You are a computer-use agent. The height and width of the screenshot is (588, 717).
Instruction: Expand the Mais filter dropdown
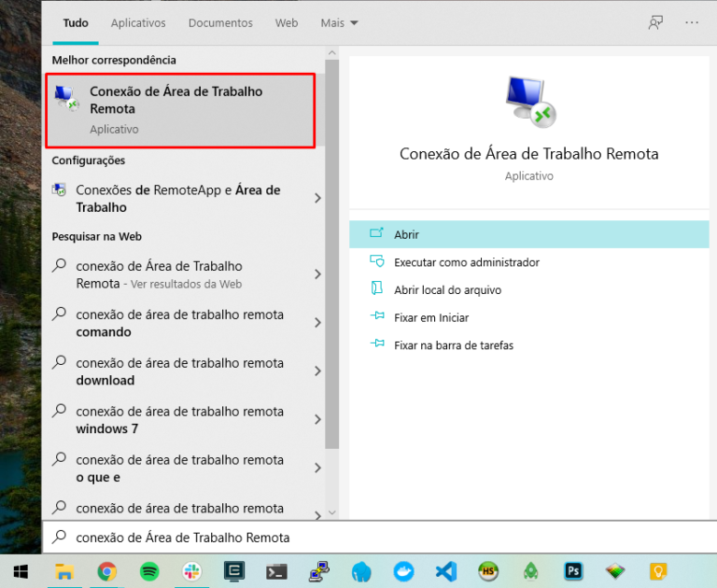click(339, 22)
